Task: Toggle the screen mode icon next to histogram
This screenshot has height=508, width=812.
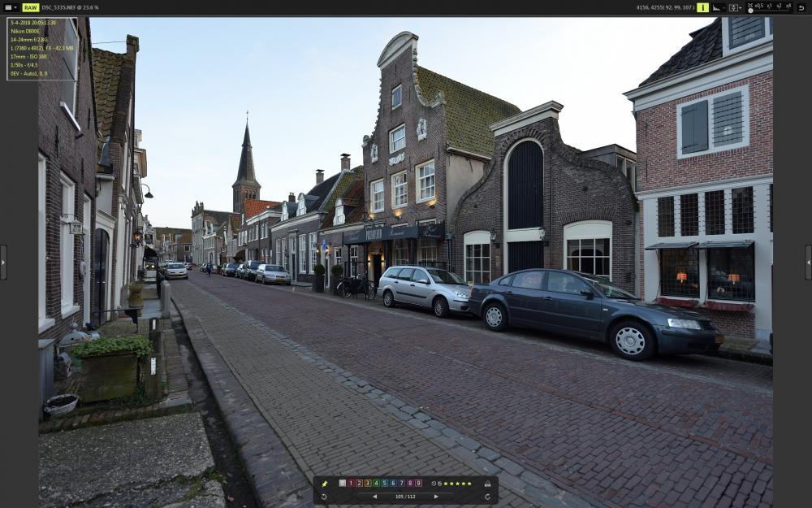Action: (733, 8)
